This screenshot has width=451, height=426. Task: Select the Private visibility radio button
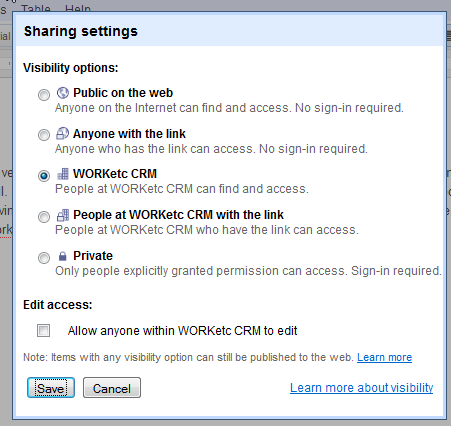tap(44, 258)
